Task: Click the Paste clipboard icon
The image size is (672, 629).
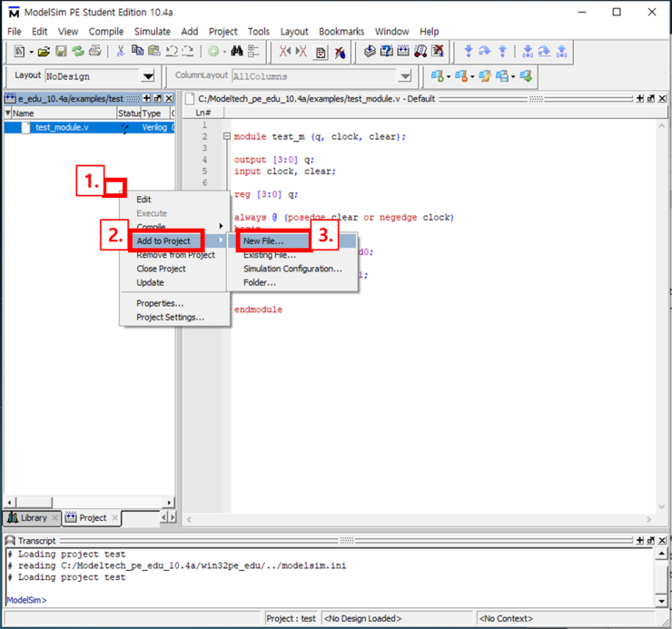Action: pos(153,52)
